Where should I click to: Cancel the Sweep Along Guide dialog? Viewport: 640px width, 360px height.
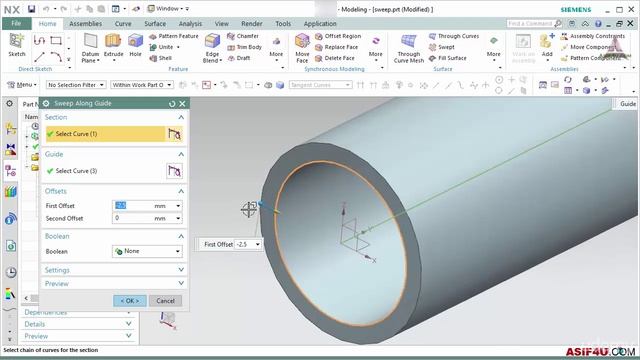click(165, 301)
